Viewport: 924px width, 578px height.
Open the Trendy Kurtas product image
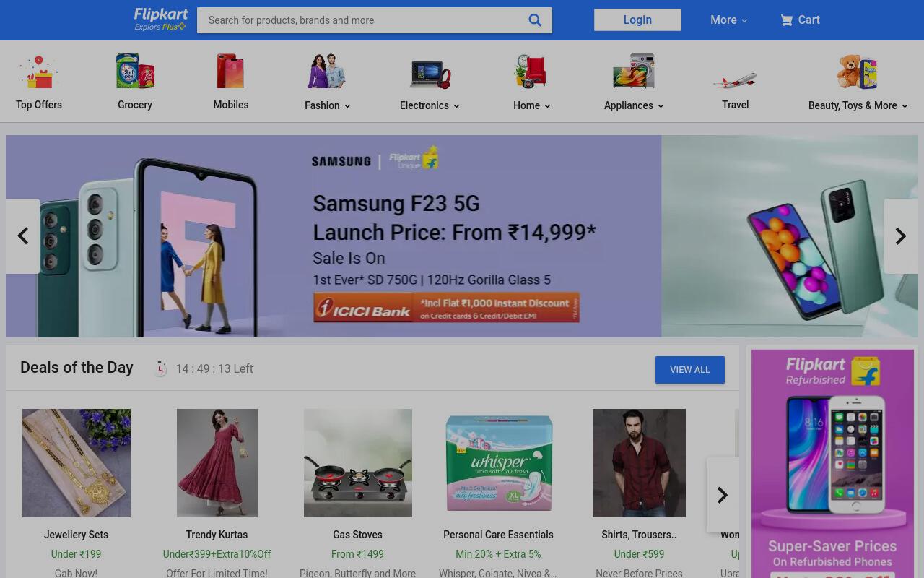click(x=217, y=463)
